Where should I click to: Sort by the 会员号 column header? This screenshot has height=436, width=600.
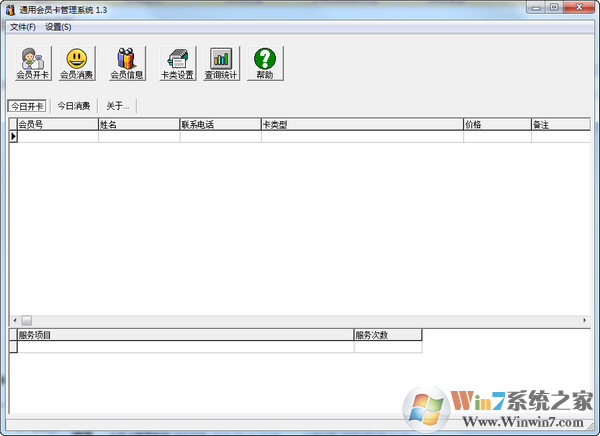click(58, 124)
